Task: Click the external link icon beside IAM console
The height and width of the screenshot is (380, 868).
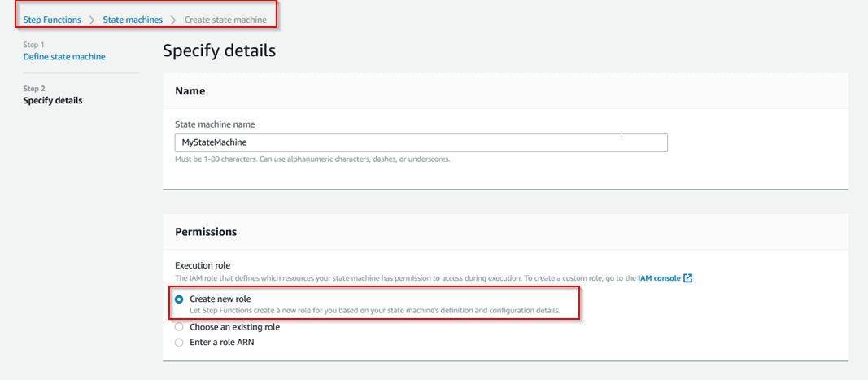Action: point(687,278)
